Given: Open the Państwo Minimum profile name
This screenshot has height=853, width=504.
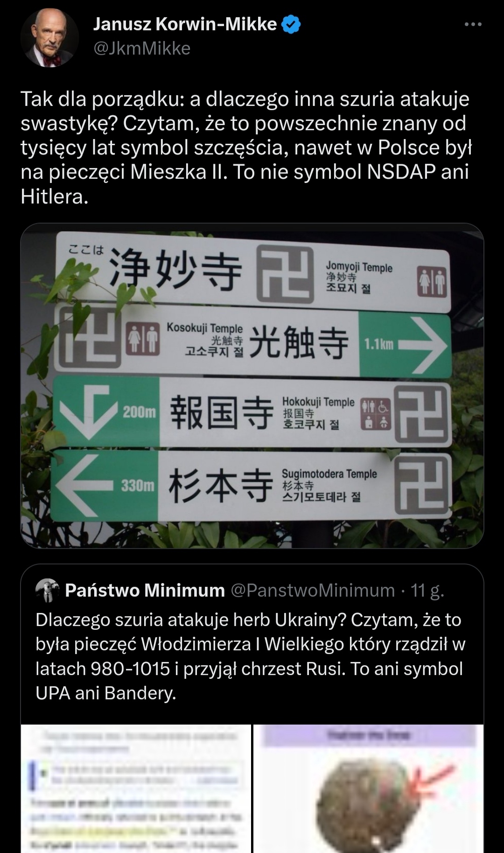Looking at the screenshot, I should tap(145, 591).
